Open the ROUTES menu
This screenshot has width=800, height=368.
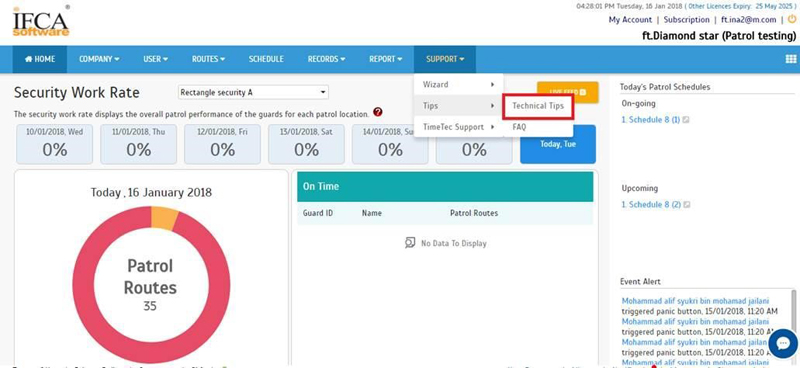coord(208,59)
